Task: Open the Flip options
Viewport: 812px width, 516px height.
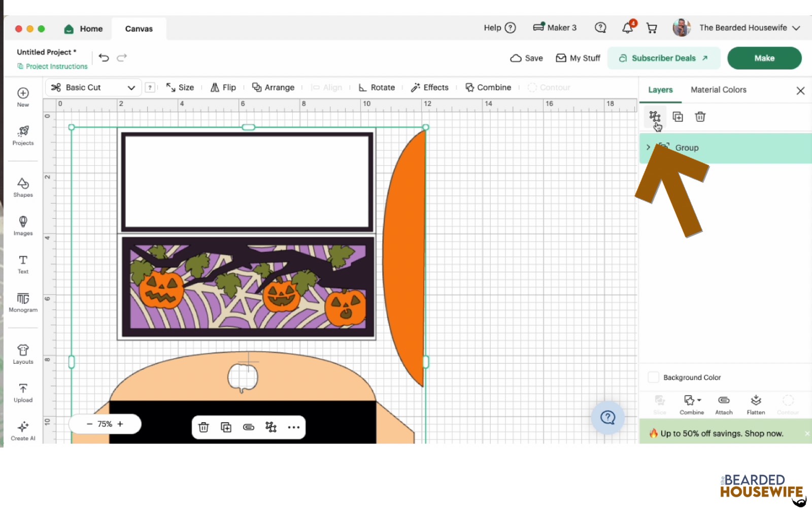Action: point(223,87)
